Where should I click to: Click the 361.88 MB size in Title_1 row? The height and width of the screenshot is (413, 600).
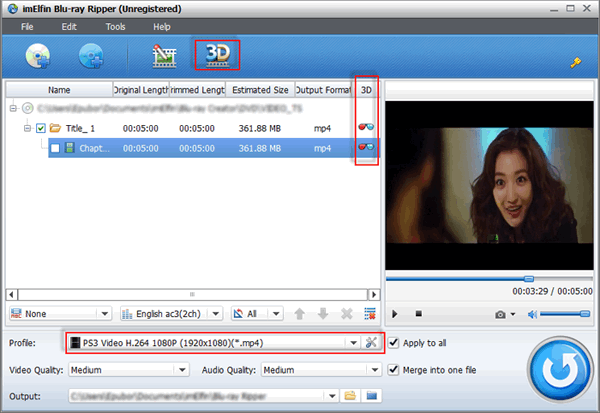tap(260, 128)
